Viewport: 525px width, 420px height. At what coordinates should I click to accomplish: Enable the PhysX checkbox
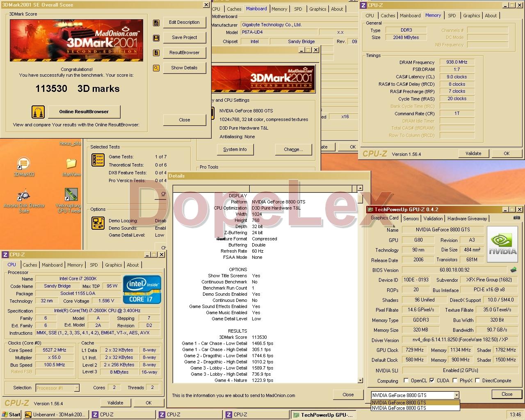(x=455, y=381)
